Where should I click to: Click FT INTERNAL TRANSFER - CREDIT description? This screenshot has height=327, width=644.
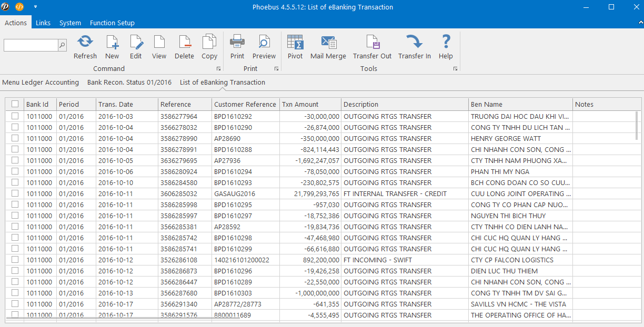(405, 193)
